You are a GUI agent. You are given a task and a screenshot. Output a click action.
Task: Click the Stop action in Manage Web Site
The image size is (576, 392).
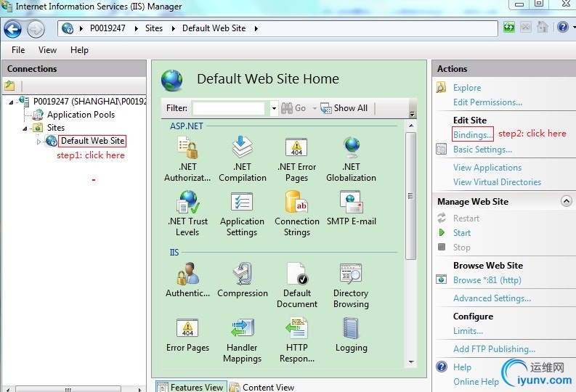[462, 248]
